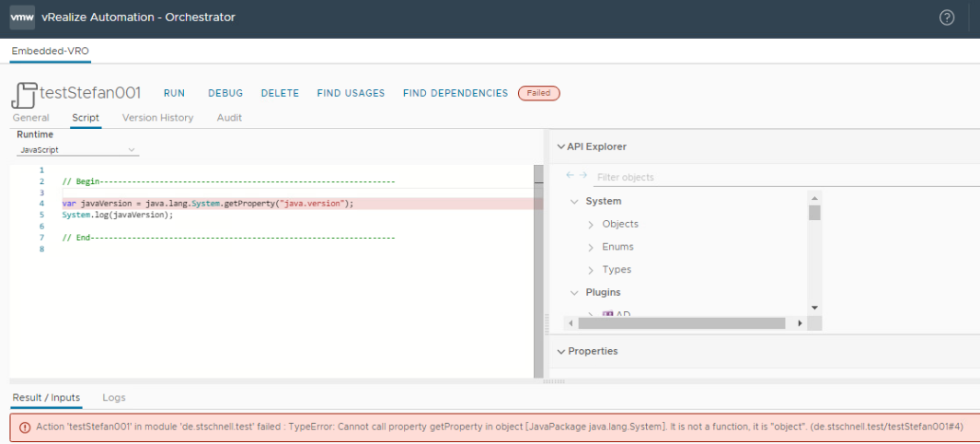Select the Script tab
980x444 pixels.
tap(86, 118)
